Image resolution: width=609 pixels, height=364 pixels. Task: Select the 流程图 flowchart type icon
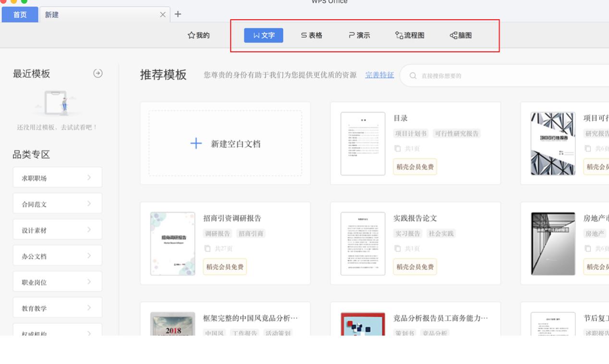pyautogui.click(x=411, y=35)
